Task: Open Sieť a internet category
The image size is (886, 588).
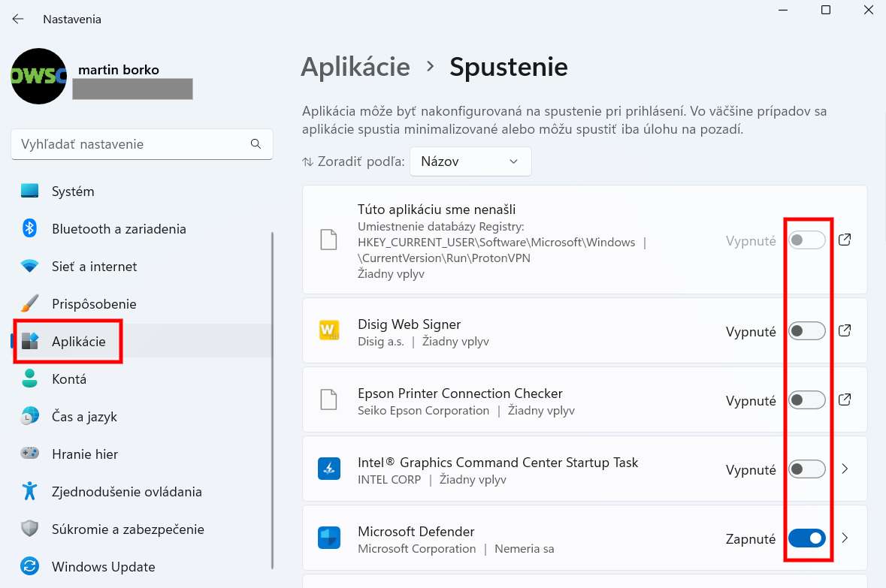Action: [141, 267]
